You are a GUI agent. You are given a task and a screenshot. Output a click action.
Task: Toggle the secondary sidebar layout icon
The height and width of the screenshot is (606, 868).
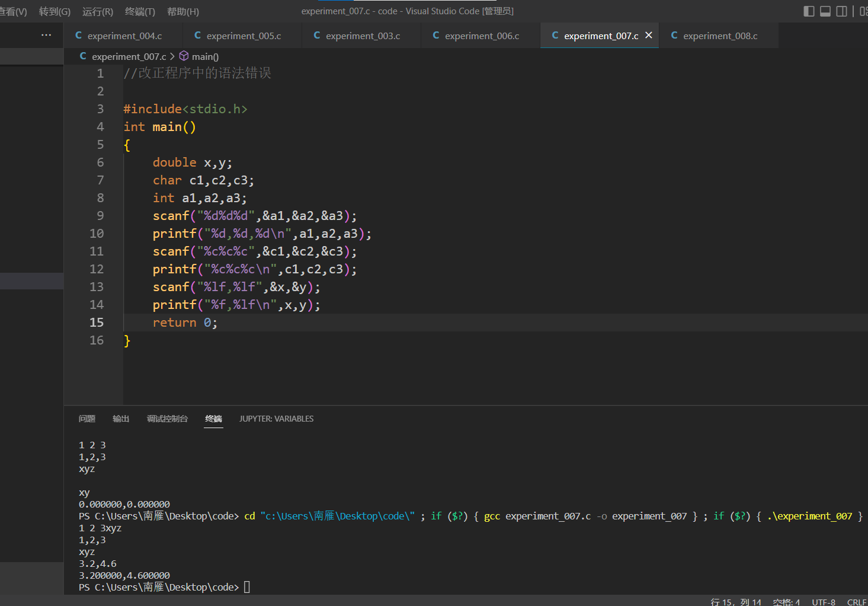click(x=841, y=11)
